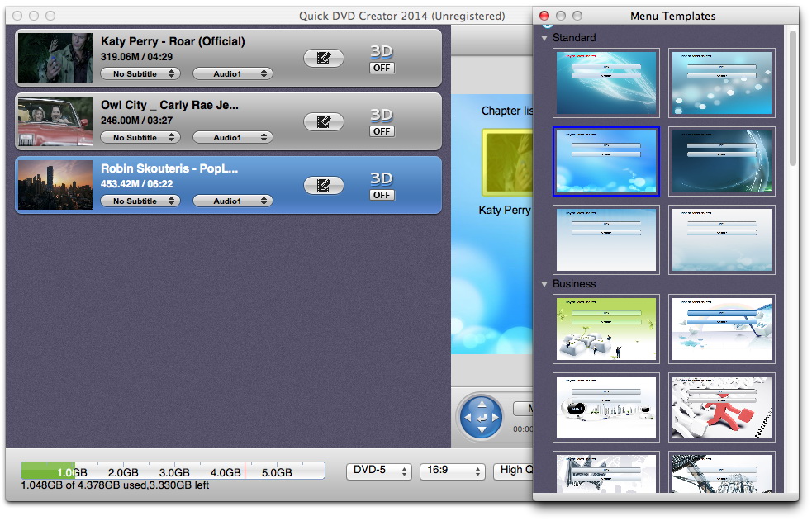Click the "453.42M / 06:22" size info
The width and height of the screenshot is (812, 521).
[x=137, y=184]
